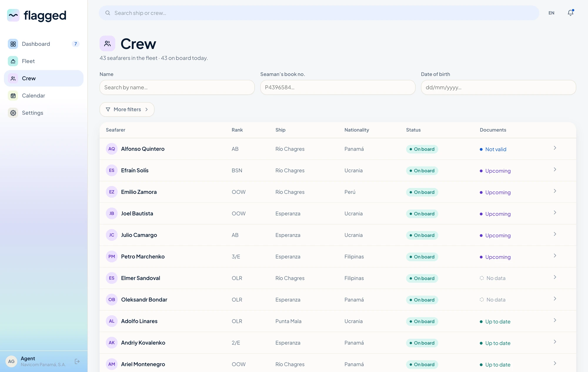Expand Julio Camargo row chevron

pyautogui.click(x=555, y=234)
